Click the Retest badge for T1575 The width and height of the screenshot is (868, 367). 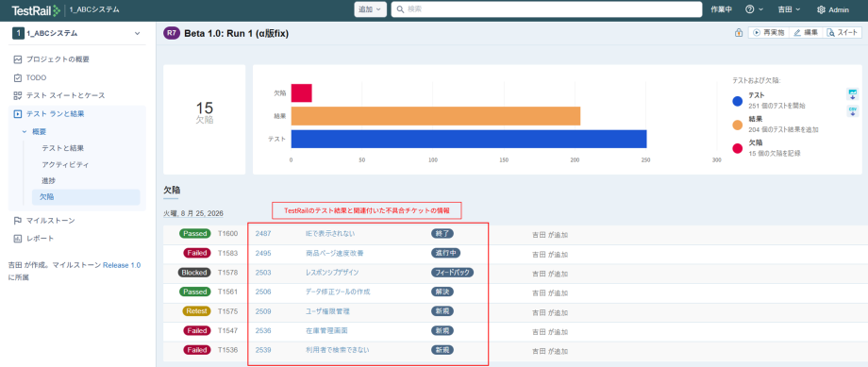[x=196, y=311]
